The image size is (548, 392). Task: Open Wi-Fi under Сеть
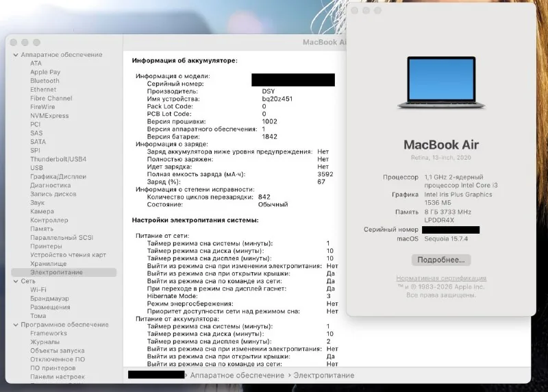[38, 290]
